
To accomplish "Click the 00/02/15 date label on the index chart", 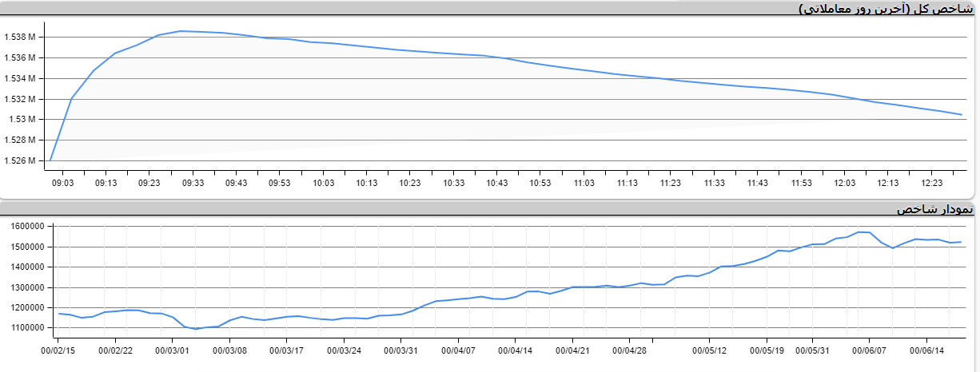I will pos(58,350).
